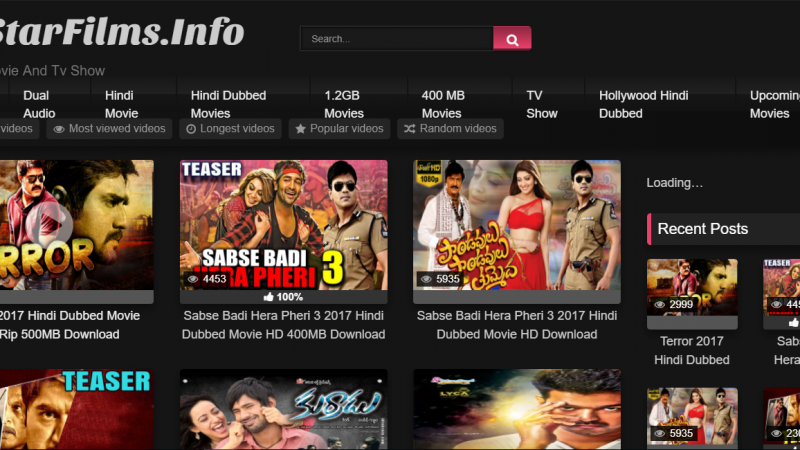Click the star icon on Popular videos
This screenshot has height=450, width=800.
tap(301, 129)
